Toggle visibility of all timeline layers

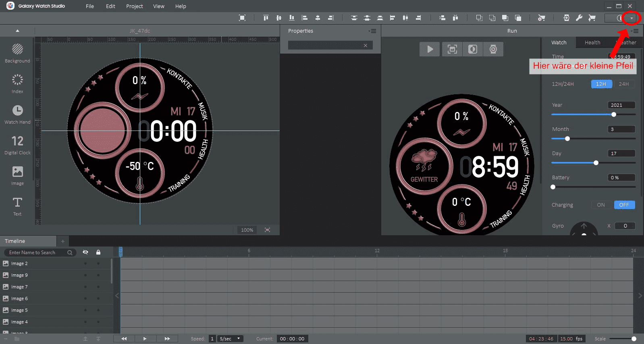coord(85,252)
